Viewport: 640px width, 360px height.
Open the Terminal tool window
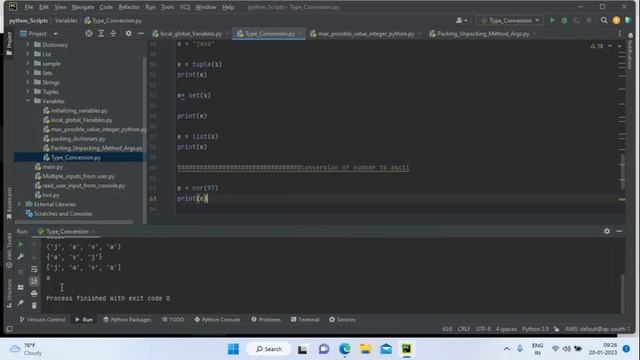(x=305, y=320)
